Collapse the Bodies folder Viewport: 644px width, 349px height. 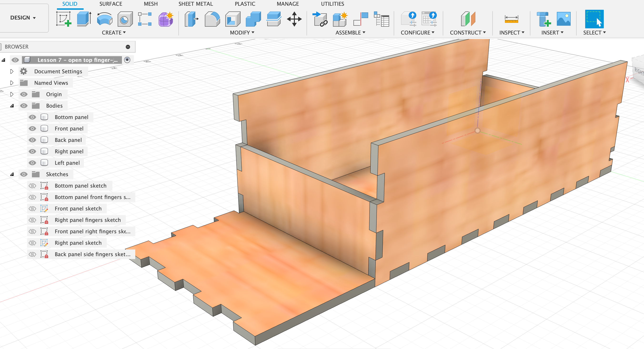click(12, 106)
